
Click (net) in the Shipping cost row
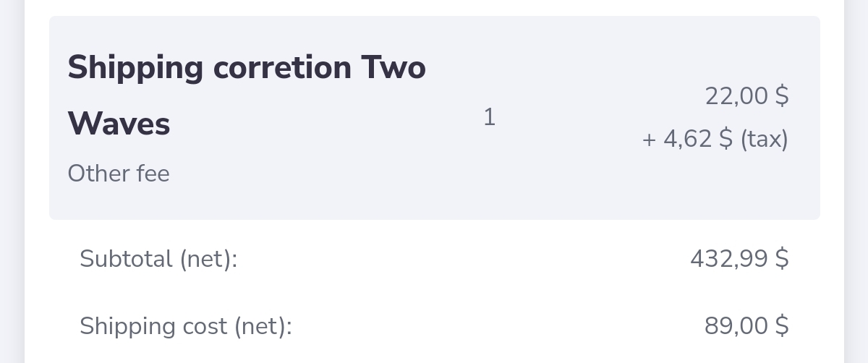263,327
